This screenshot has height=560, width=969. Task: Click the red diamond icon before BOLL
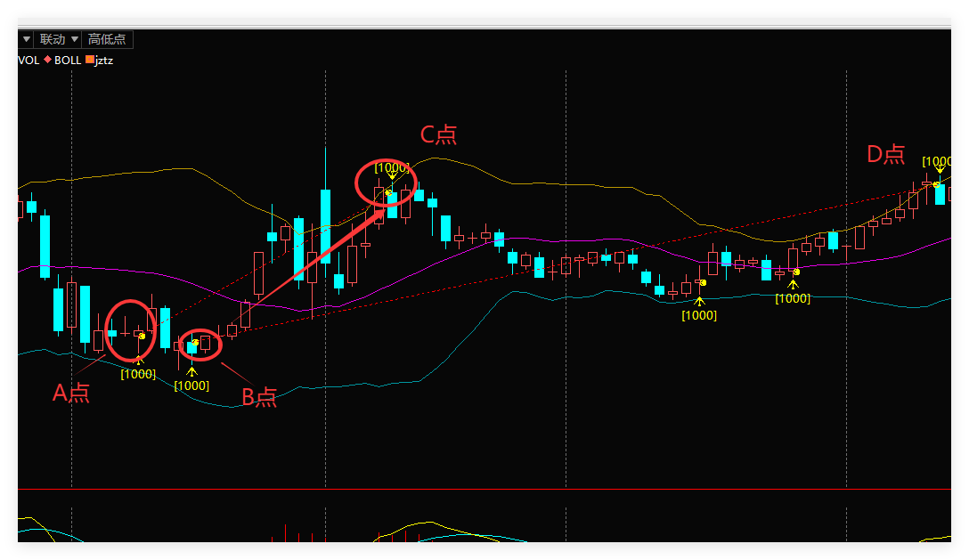click(47, 61)
